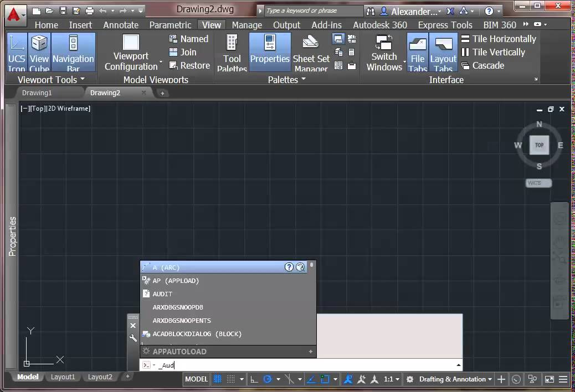Select ACADBLOCKDIALOG (BLOCK) suggestion
Viewport: 575px width, 392px height.
(x=224, y=334)
